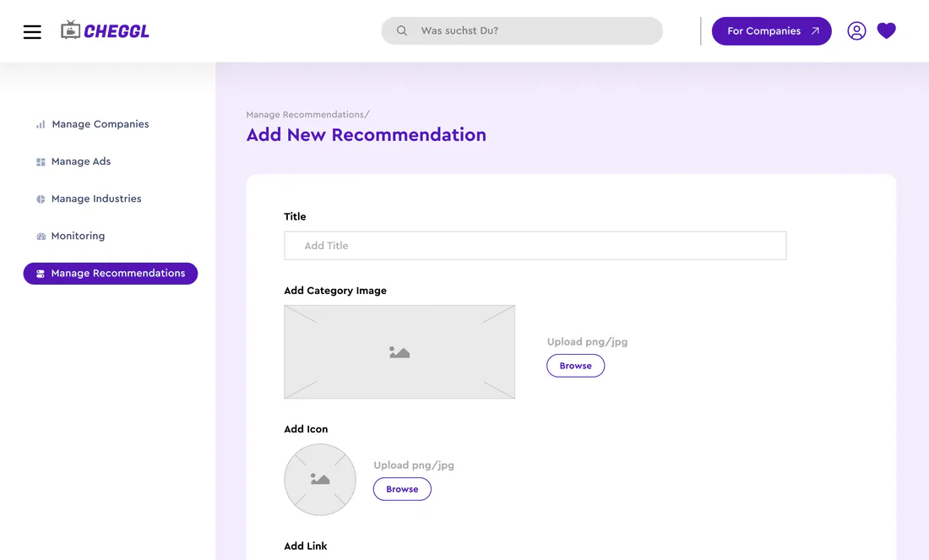Select Manage Recommendations menu item

point(110,273)
